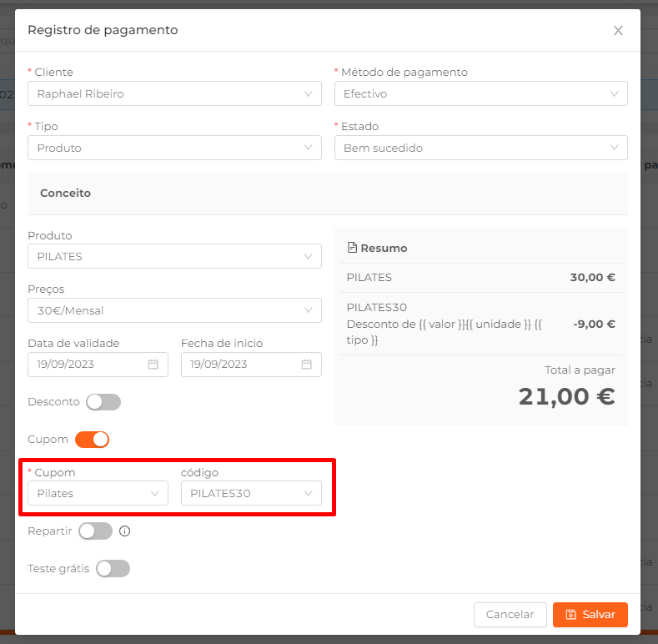Close the Registro de pagamento dialog
The height and width of the screenshot is (644, 658).
click(618, 30)
